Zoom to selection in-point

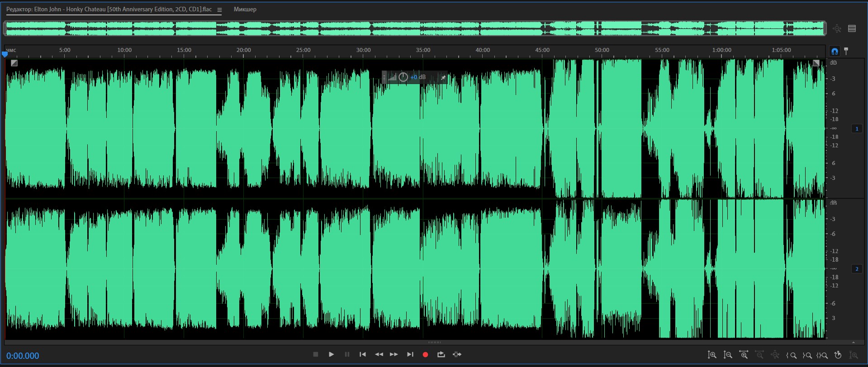(x=791, y=355)
